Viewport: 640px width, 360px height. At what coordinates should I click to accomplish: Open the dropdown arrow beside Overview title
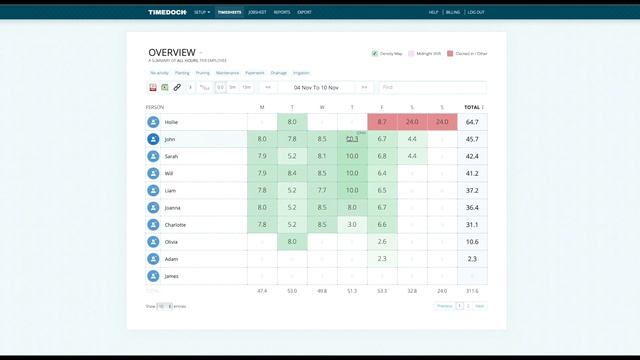201,53
